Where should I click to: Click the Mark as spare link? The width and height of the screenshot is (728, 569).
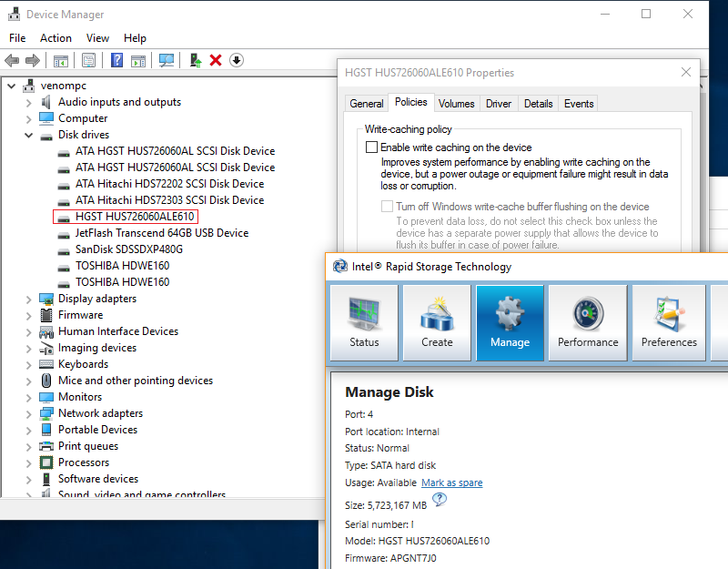click(451, 483)
